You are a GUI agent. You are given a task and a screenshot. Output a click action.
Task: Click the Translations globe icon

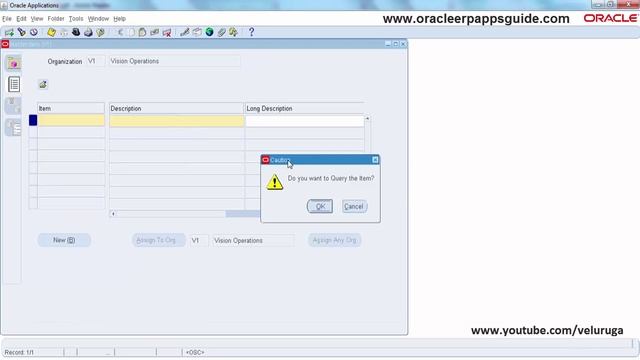[209, 32]
